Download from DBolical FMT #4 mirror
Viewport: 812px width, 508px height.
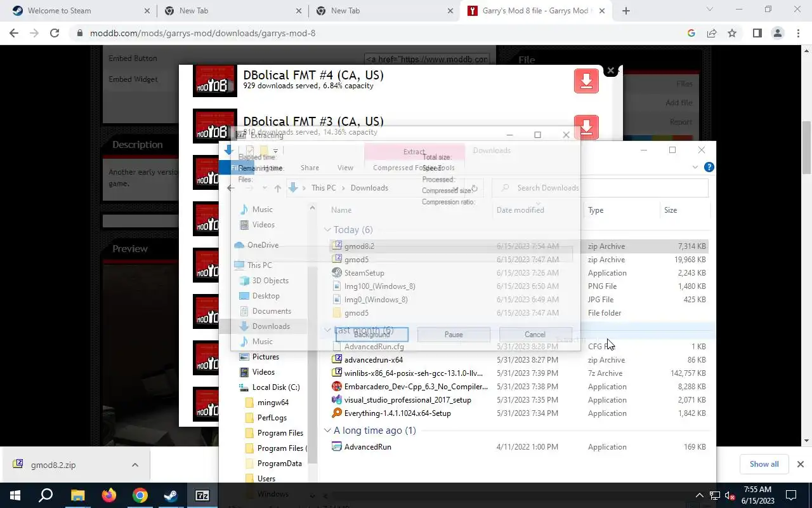click(586, 81)
